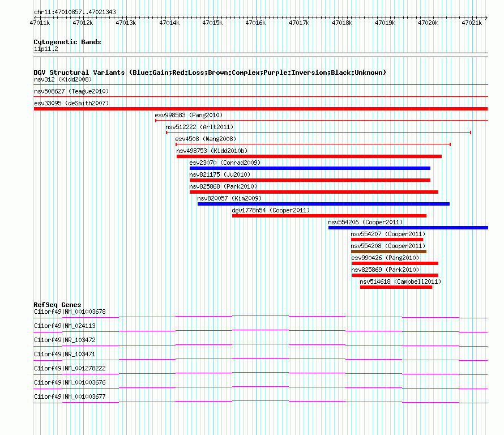
Task: Click the 47016k ruler tick label
Action: click(x=255, y=23)
